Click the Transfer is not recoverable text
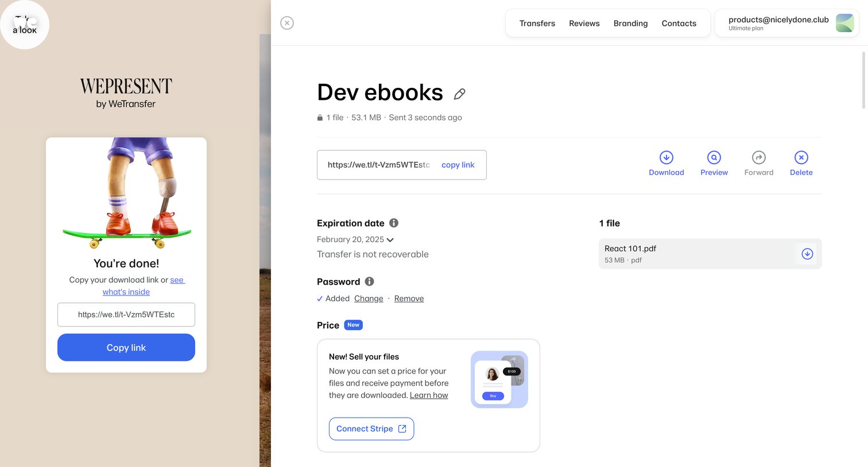 tap(373, 254)
